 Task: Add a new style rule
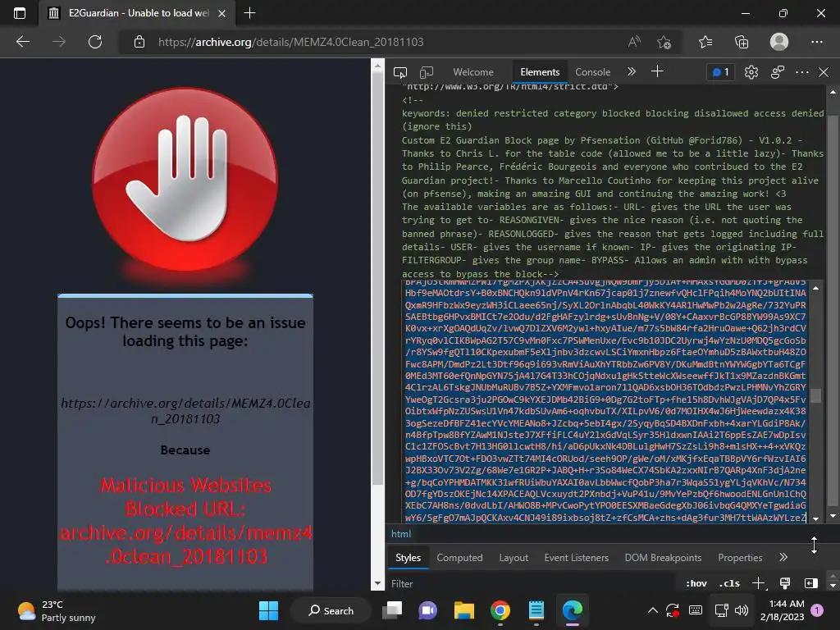(x=759, y=583)
